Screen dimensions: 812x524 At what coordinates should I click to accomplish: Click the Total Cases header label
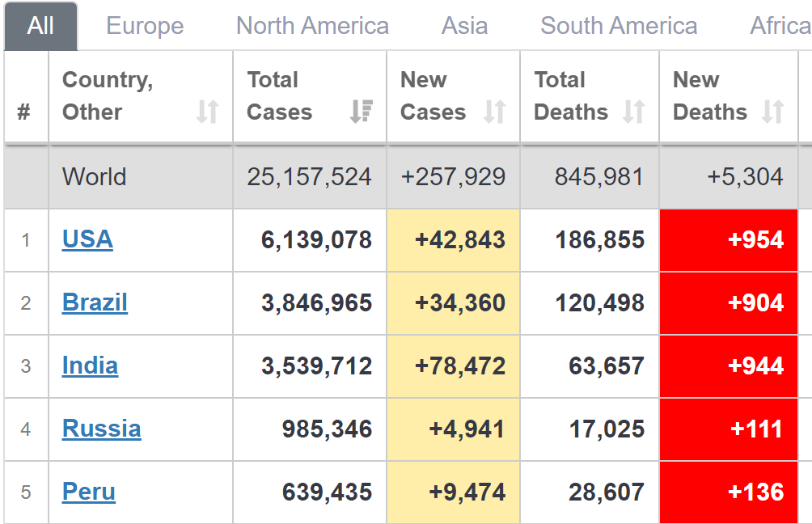click(x=280, y=95)
